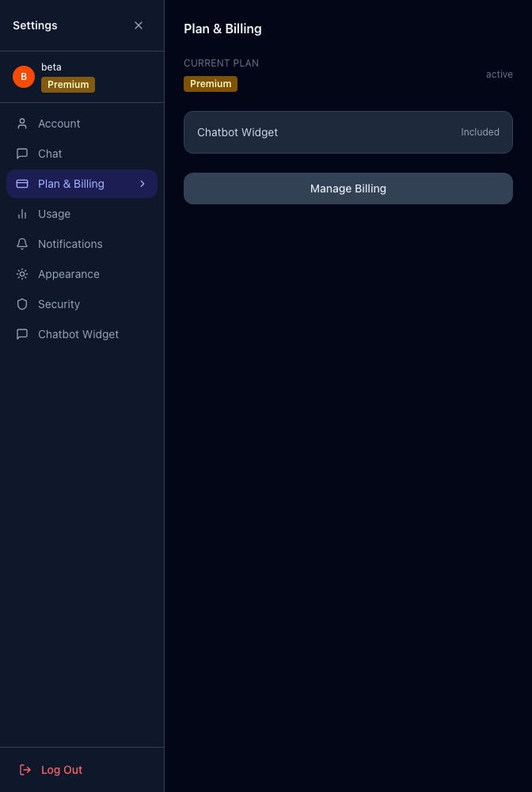
Task: Expand the Plan & Billing chevron arrow
Action: (142, 184)
